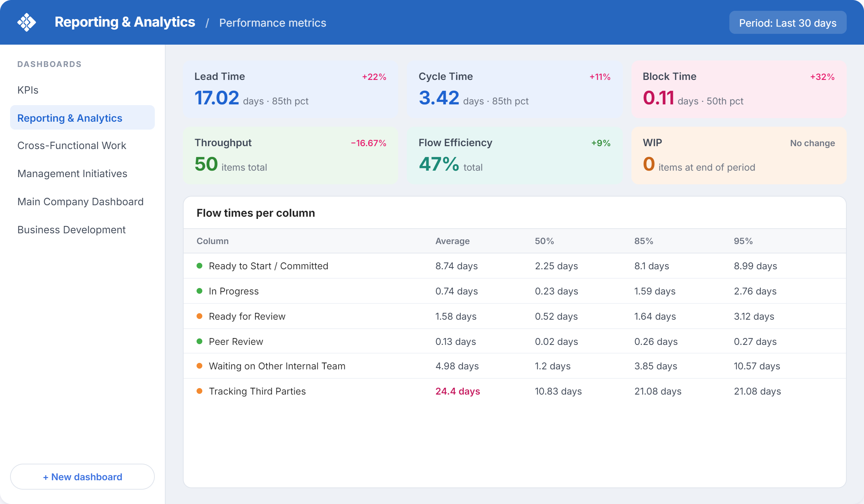This screenshot has width=864, height=504.
Task: Click the red 24.4 days average value
Action: pos(458,391)
